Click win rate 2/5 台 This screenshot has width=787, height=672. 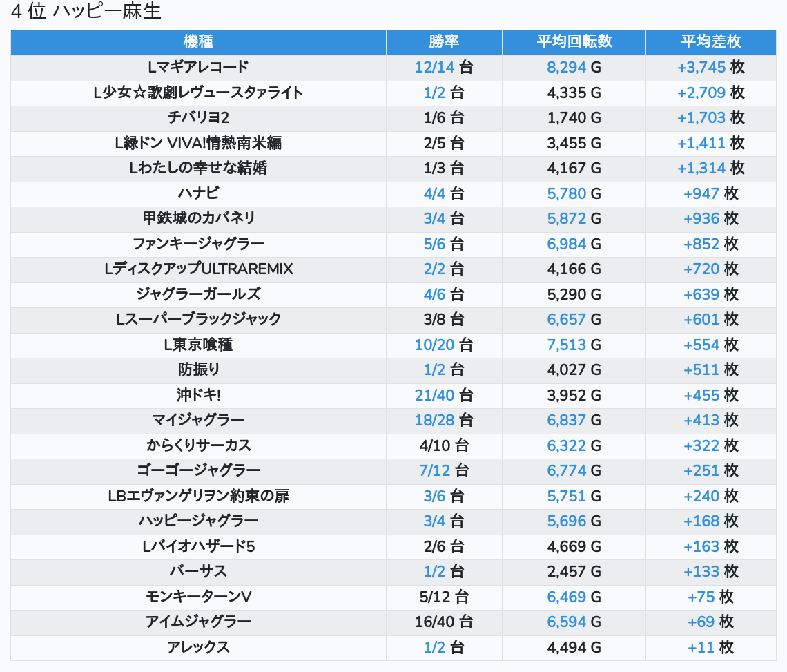click(444, 143)
